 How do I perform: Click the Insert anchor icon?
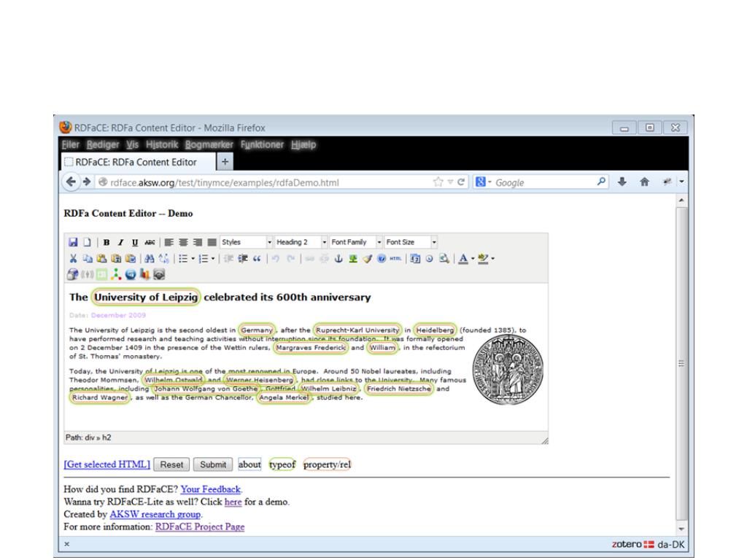[338, 259]
